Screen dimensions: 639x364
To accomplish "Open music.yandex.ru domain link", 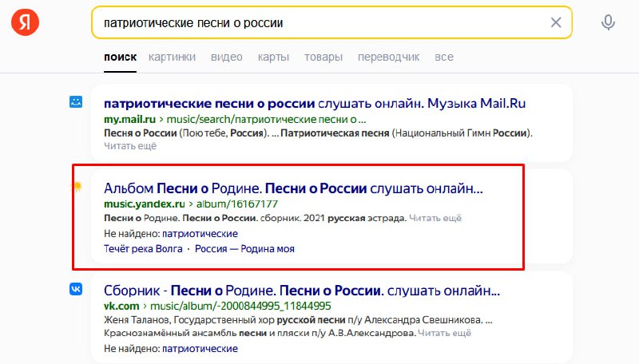I will pyautogui.click(x=145, y=204).
